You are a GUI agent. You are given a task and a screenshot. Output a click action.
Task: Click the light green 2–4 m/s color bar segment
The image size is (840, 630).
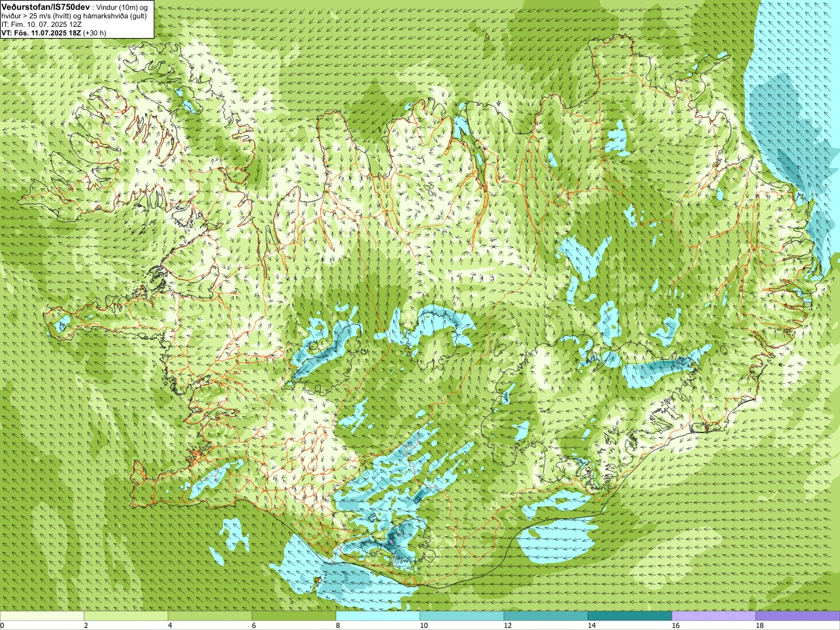pyautogui.click(x=126, y=616)
